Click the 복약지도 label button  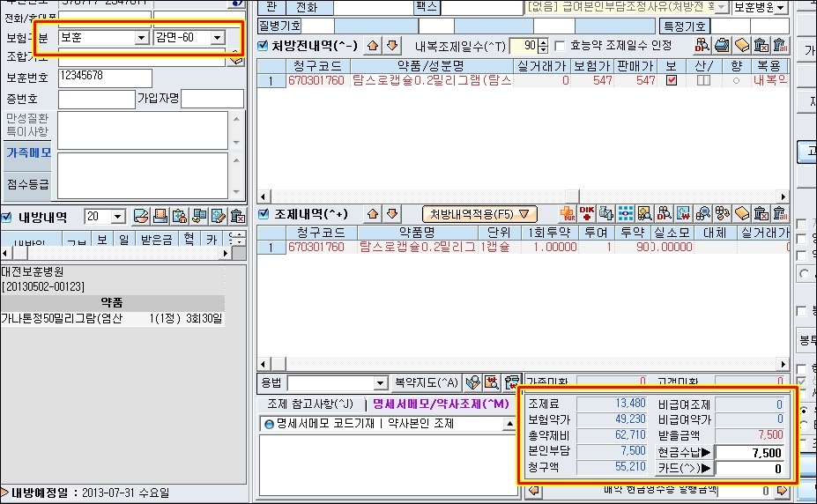pyautogui.click(x=427, y=382)
